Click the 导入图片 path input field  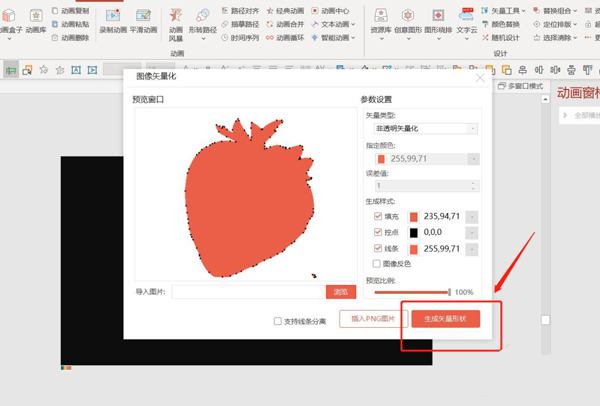click(x=248, y=292)
